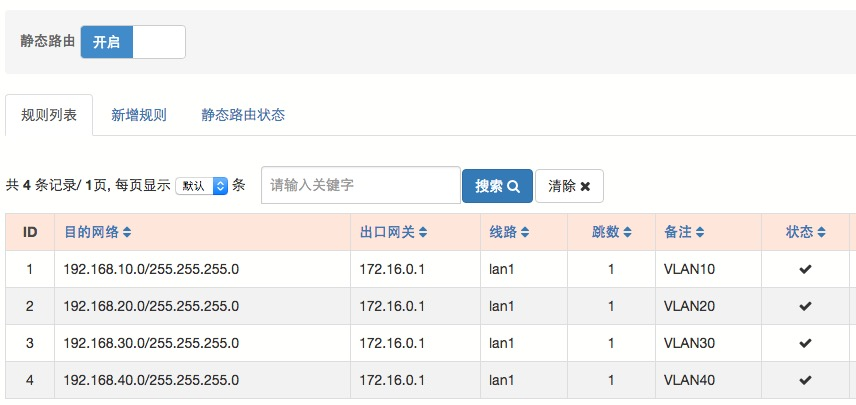The width and height of the screenshot is (856, 405).
Task: Select the 192.168.30.0/255.255.255.0 network cell
Action: [x=151, y=343]
